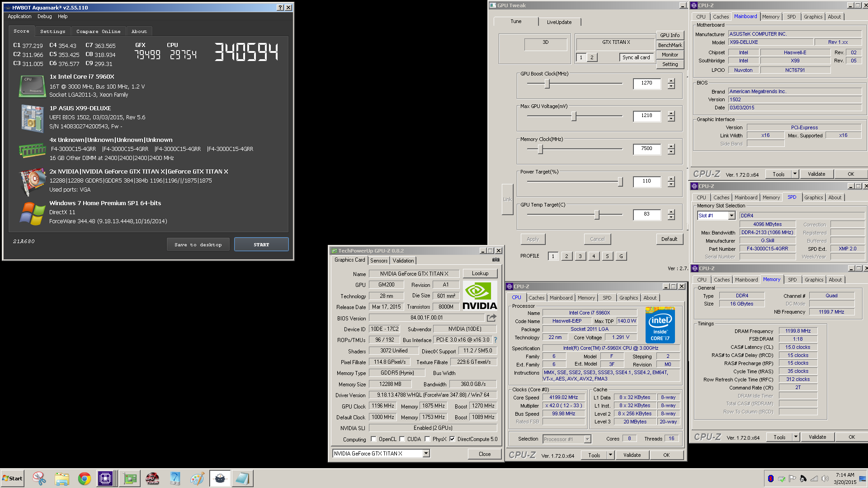Click Save to desktop in Aquamark
868x488 pixels.
pos(198,244)
